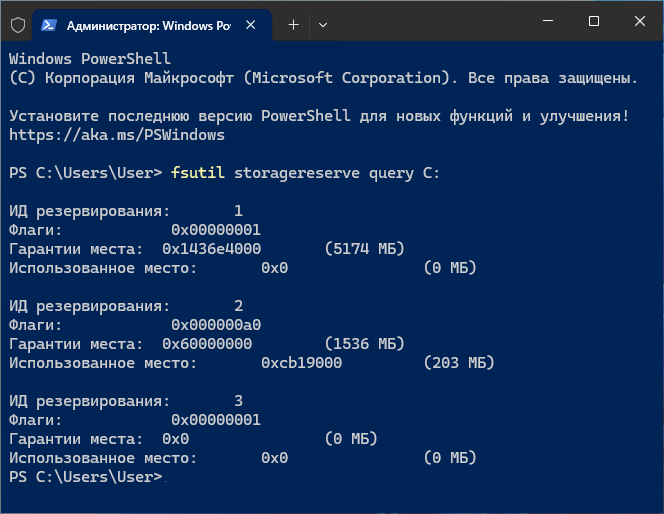Open the https://aka.ms/PSWindows link
The image size is (664, 514).
click(x=116, y=134)
